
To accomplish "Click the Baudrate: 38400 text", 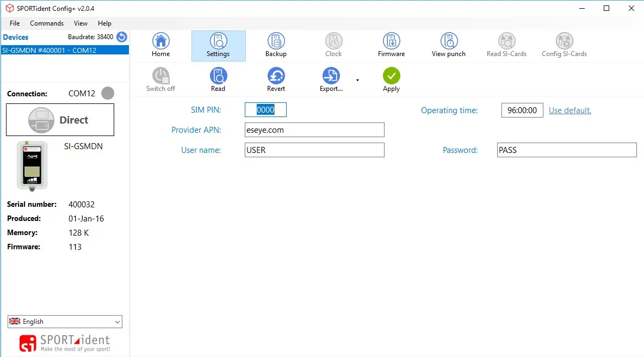I will click(x=90, y=37).
